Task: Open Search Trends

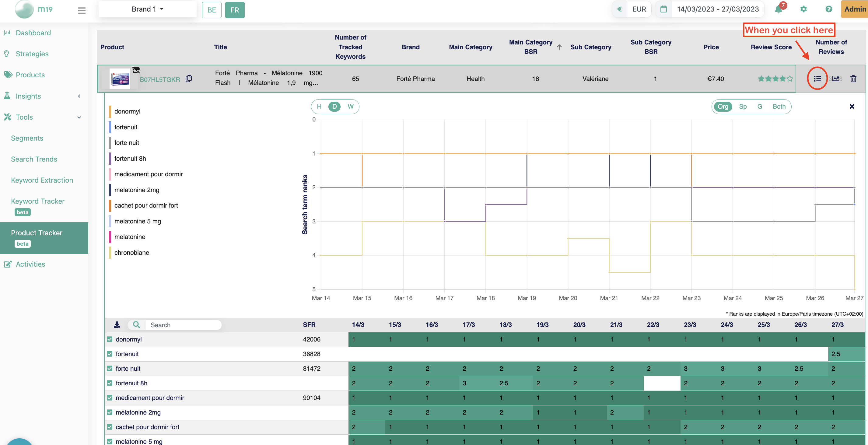Action: coord(34,159)
